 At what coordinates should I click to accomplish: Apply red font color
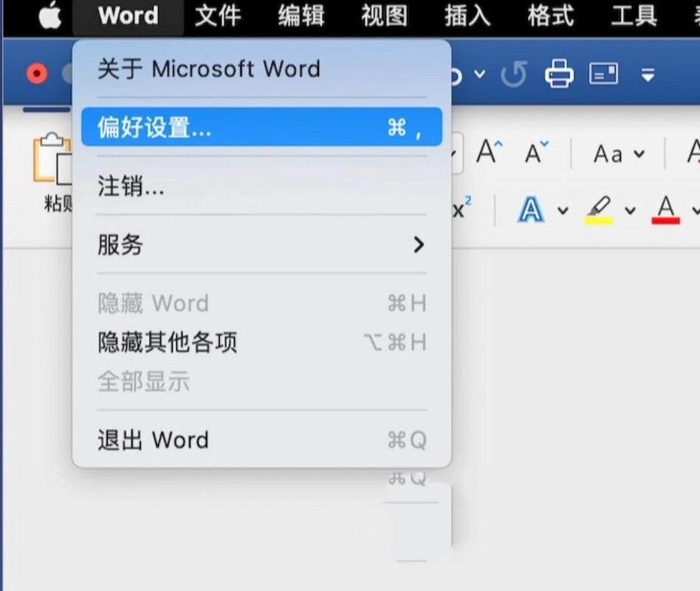(x=665, y=210)
